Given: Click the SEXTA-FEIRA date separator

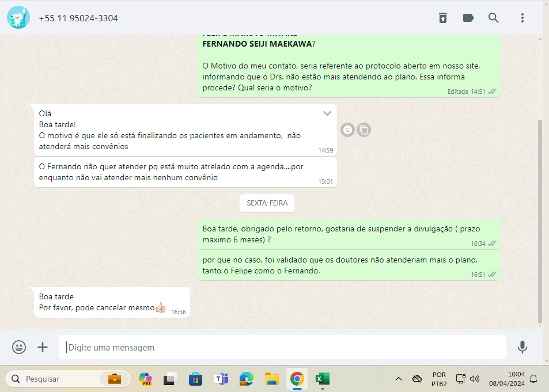Looking at the screenshot, I should click(267, 203).
